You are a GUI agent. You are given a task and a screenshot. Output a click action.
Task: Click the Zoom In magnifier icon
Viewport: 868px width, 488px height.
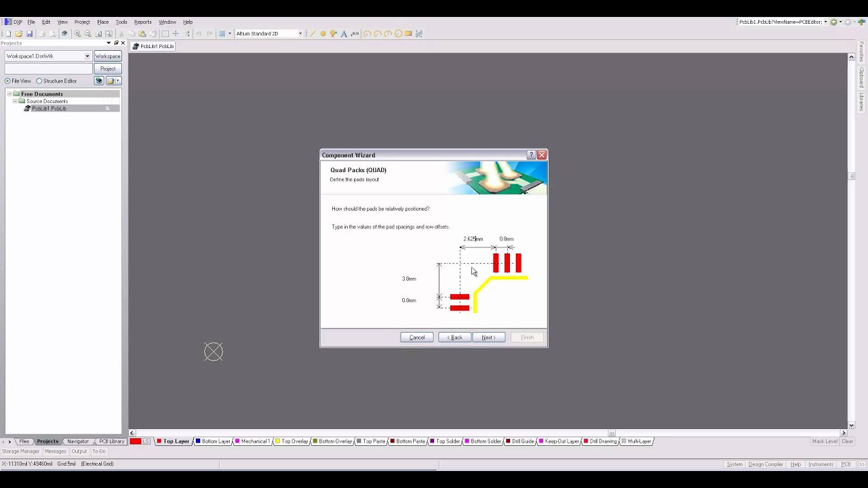click(77, 33)
